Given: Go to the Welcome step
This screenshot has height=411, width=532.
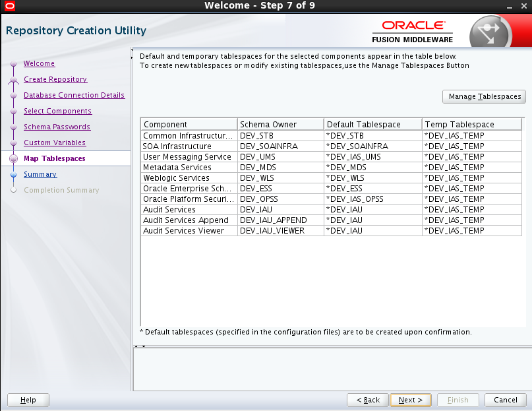Looking at the screenshot, I should click(39, 63).
